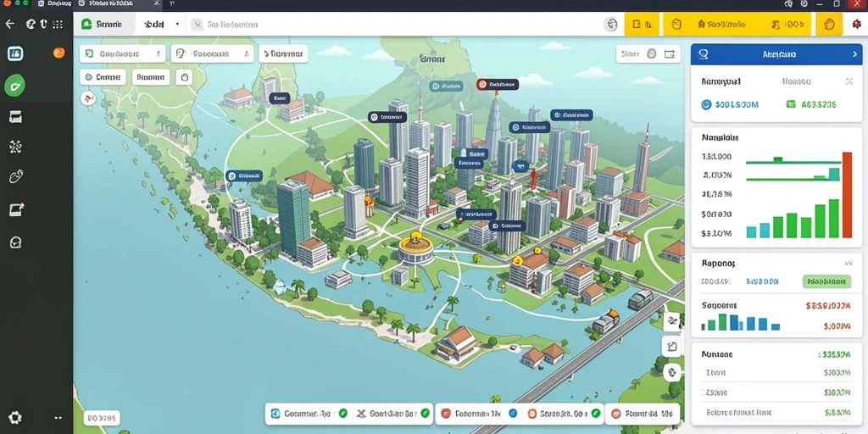Select the second tab in the app top bar

154,25
